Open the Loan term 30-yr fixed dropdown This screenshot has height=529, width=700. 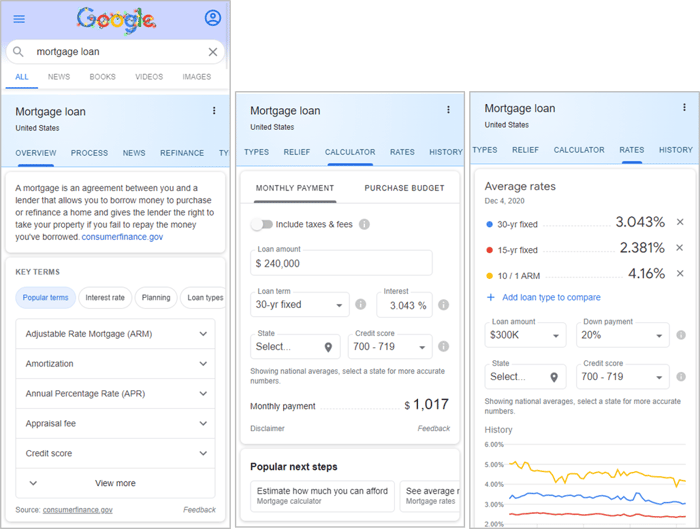[299, 304]
